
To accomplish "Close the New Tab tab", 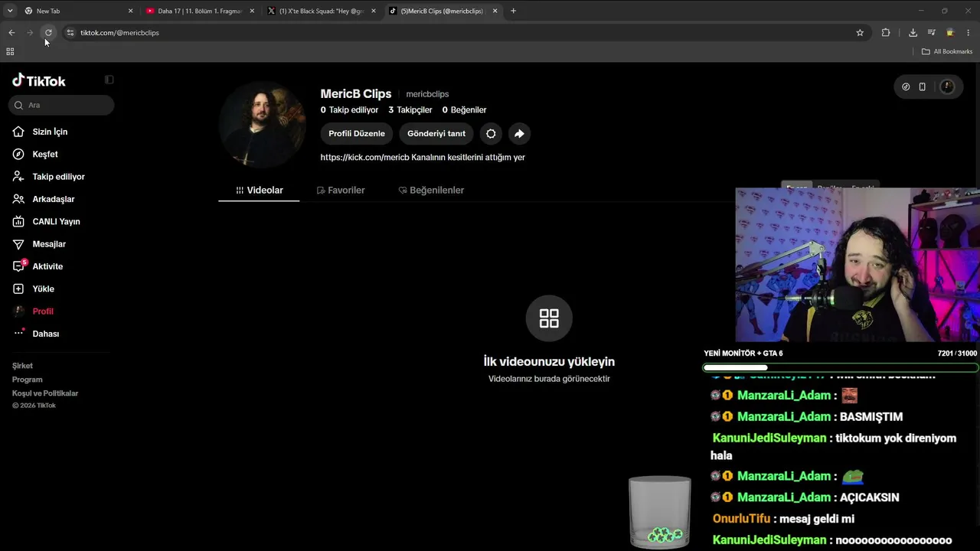I will click(x=130, y=11).
